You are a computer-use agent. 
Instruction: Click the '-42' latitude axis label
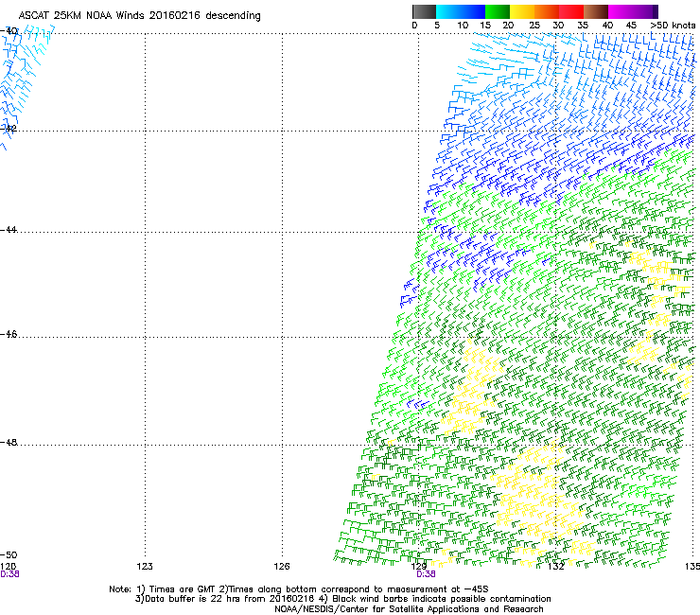pyautogui.click(x=9, y=128)
